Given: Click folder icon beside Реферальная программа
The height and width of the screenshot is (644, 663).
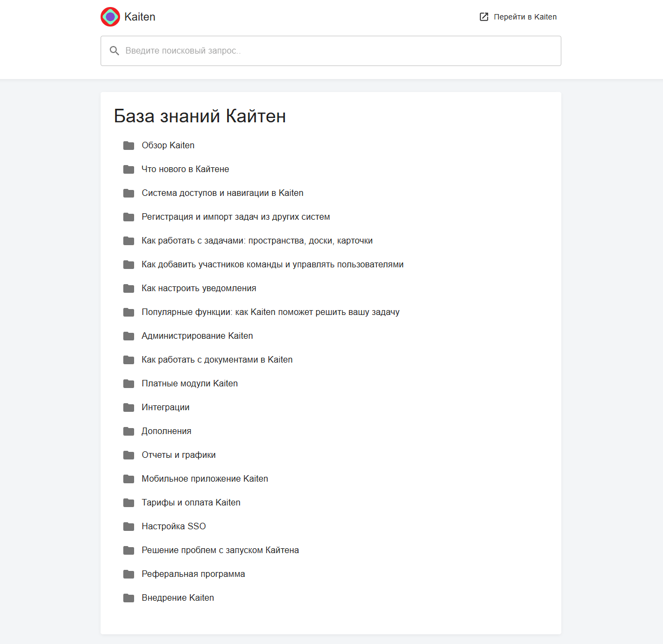Looking at the screenshot, I should 129,574.
